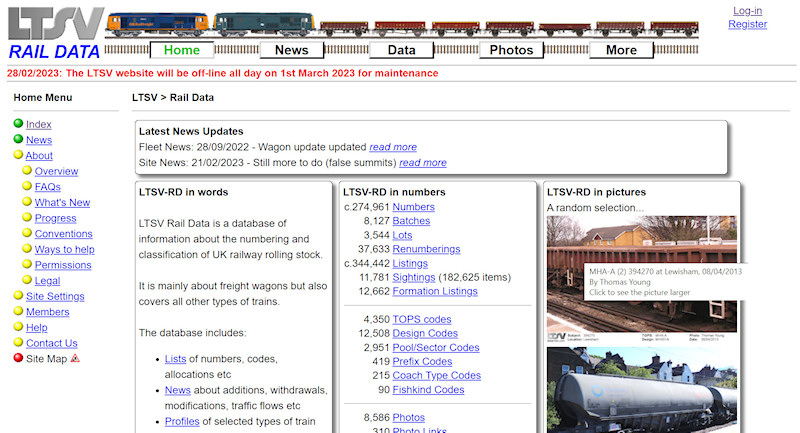This screenshot has width=800, height=433.
Task: Read more about Fleet News wagon update
Action: tap(392, 147)
